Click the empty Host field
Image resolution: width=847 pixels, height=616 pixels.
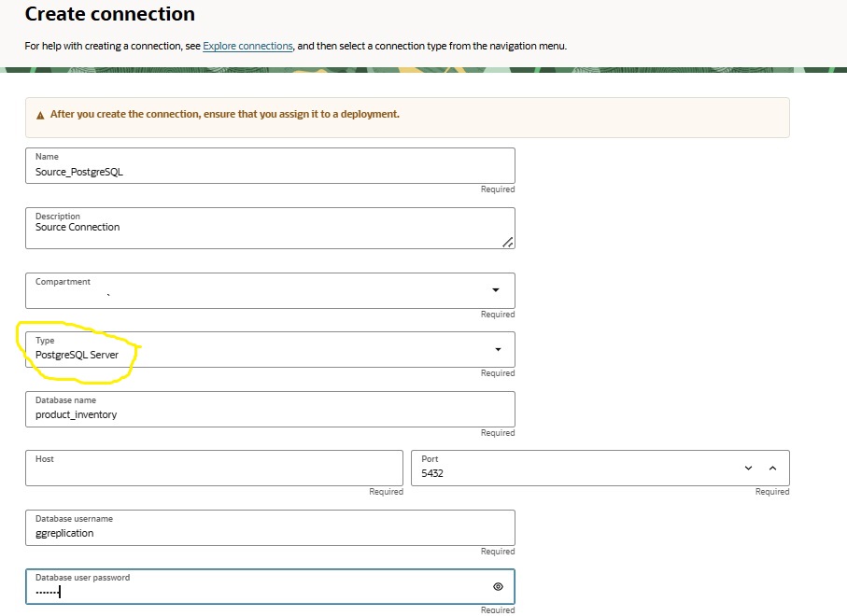click(214, 469)
